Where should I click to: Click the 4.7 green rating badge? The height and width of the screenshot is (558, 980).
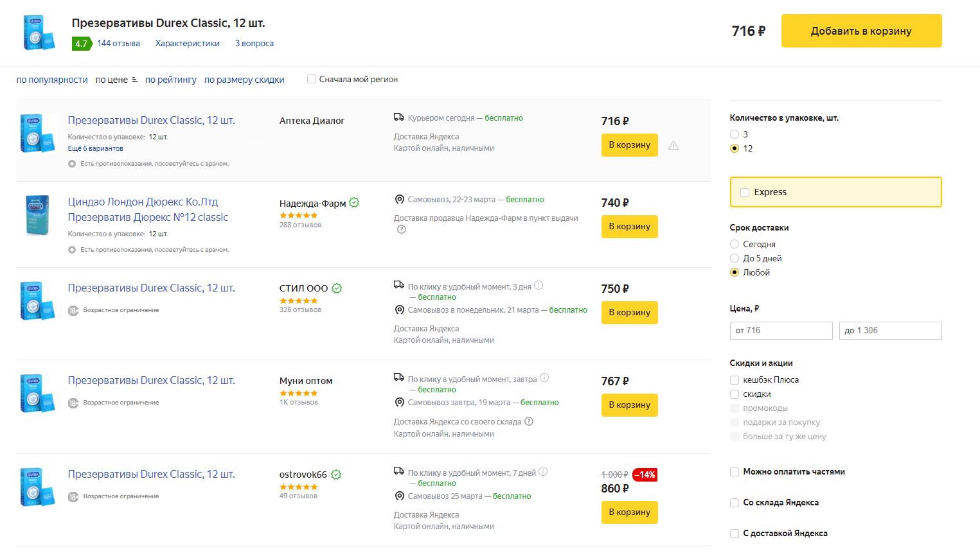point(81,44)
